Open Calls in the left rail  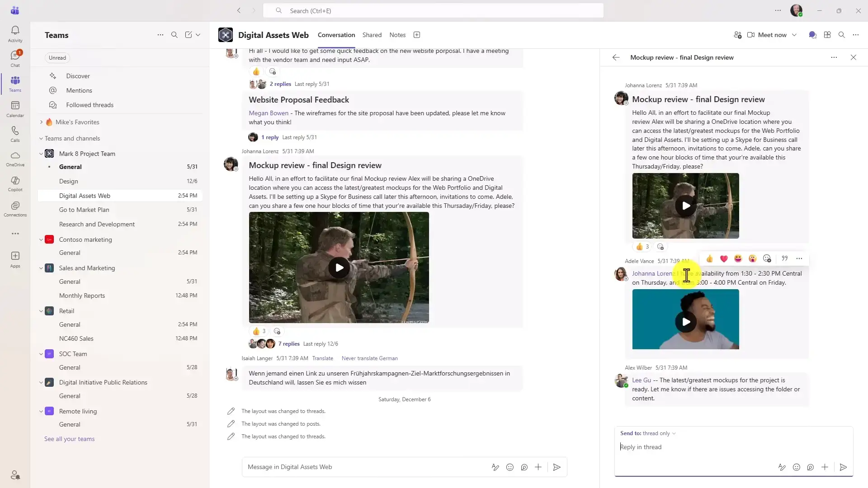(x=15, y=134)
